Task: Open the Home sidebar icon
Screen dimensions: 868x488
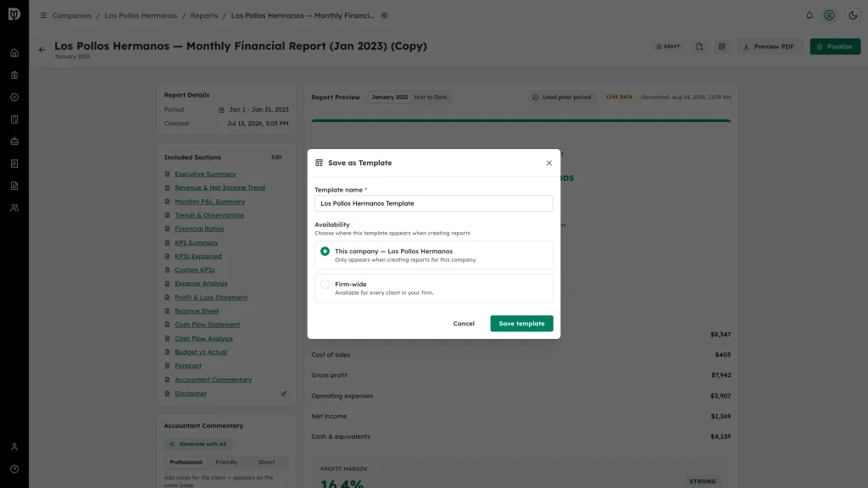Action: pos(14,53)
